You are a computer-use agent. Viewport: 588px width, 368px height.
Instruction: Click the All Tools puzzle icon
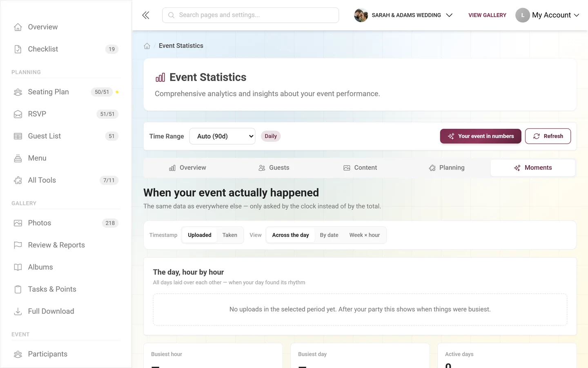(18, 180)
